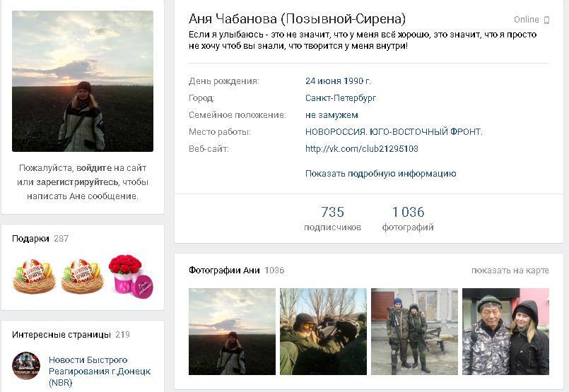This screenshot has height=392, width=569.
Task: Click the Санкт-Петербург city link
Action: (x=341, y=98)
